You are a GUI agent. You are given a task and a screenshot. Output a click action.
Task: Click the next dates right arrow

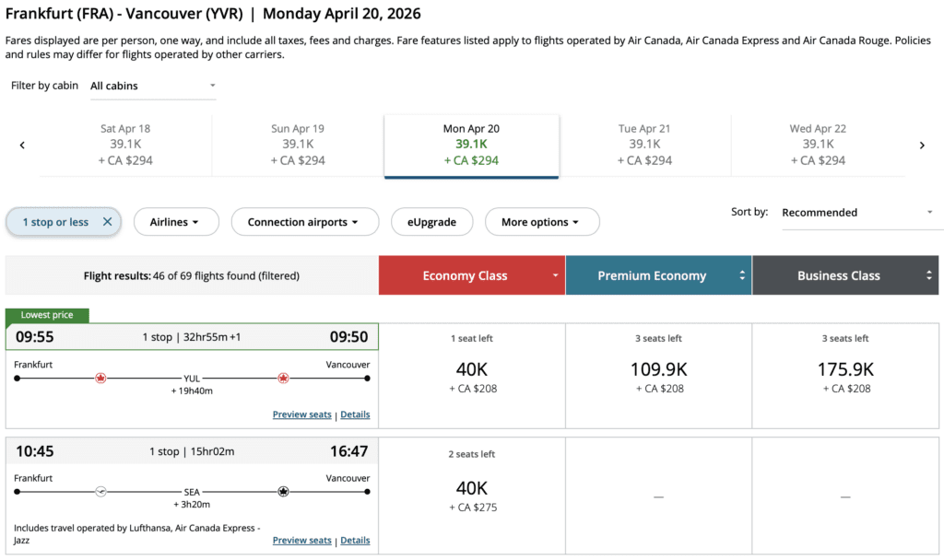coord(922,145)
